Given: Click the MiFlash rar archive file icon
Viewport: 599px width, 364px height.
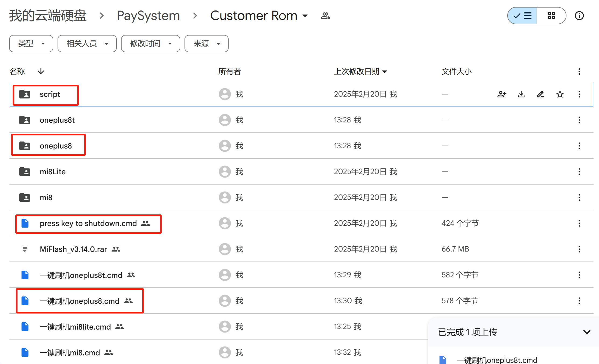Looking at the screenshot, I should click(25, 249).
